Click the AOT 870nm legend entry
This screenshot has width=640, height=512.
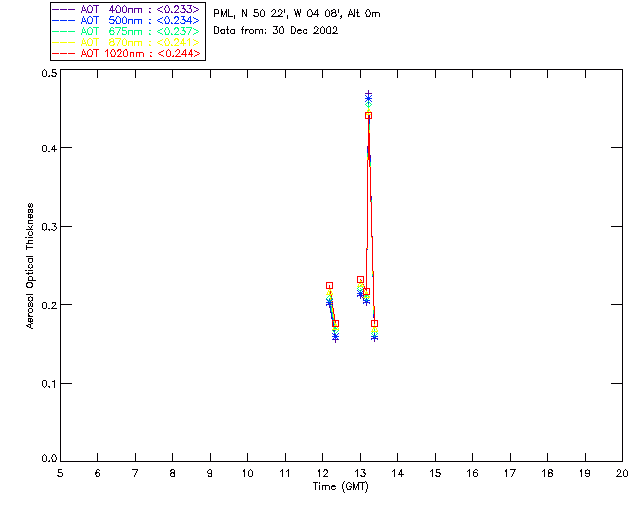tap(127, 42)
